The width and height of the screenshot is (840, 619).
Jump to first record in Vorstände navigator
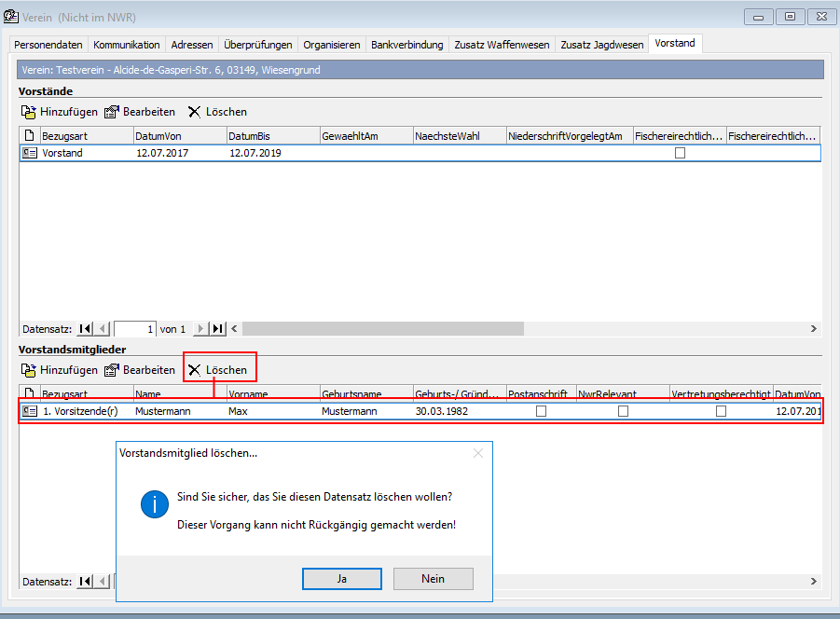[x=85, y=328]
